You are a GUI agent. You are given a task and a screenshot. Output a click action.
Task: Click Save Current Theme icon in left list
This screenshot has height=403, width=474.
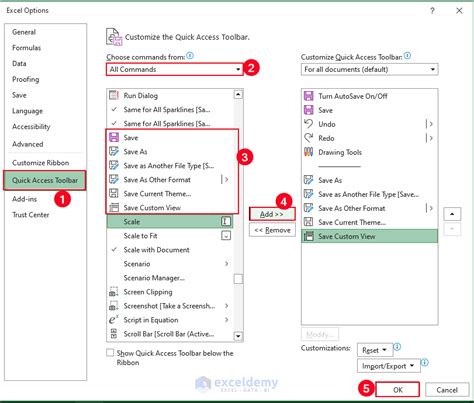[114, 193]
